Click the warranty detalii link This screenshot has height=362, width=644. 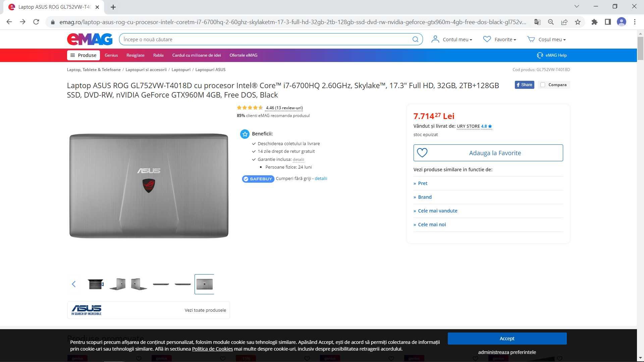[x=298, y=159]
